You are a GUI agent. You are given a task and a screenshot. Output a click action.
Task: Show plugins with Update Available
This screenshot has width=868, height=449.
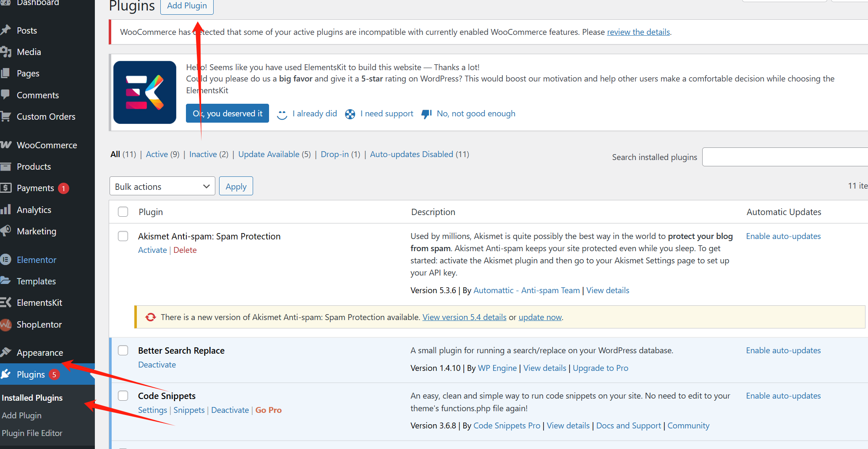[269, 154]
